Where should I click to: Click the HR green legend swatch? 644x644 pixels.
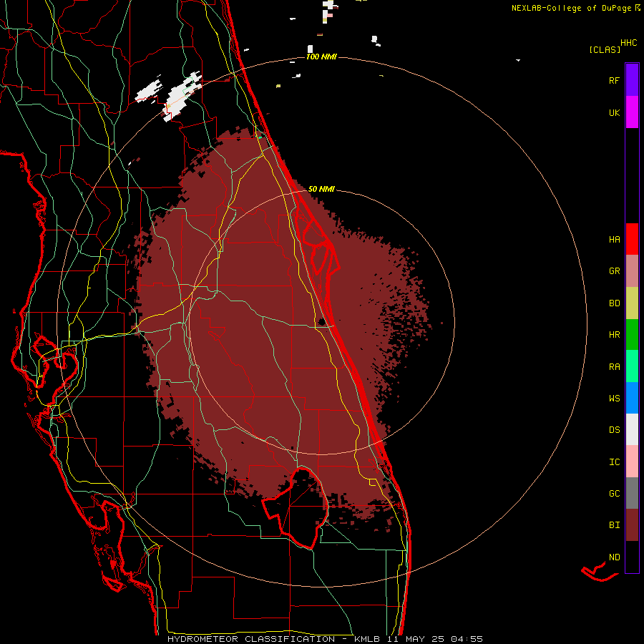(632, 335)
